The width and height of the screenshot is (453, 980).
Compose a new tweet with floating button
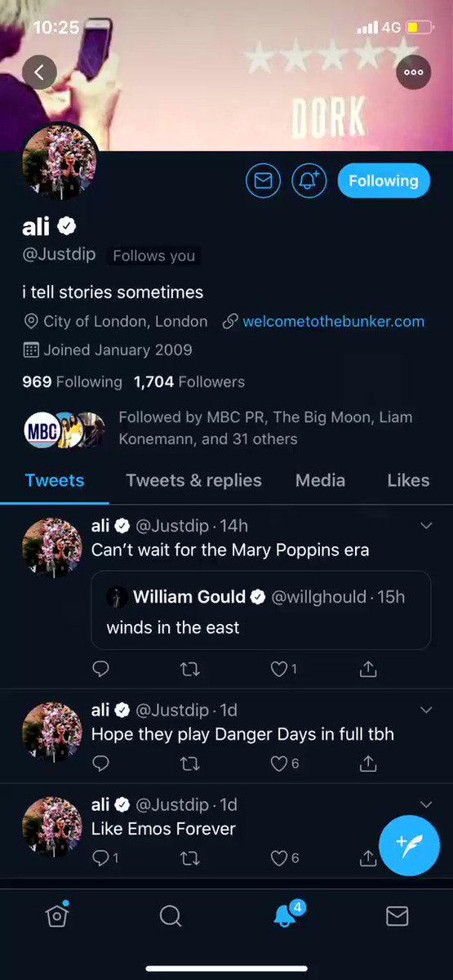pos(410,845)
